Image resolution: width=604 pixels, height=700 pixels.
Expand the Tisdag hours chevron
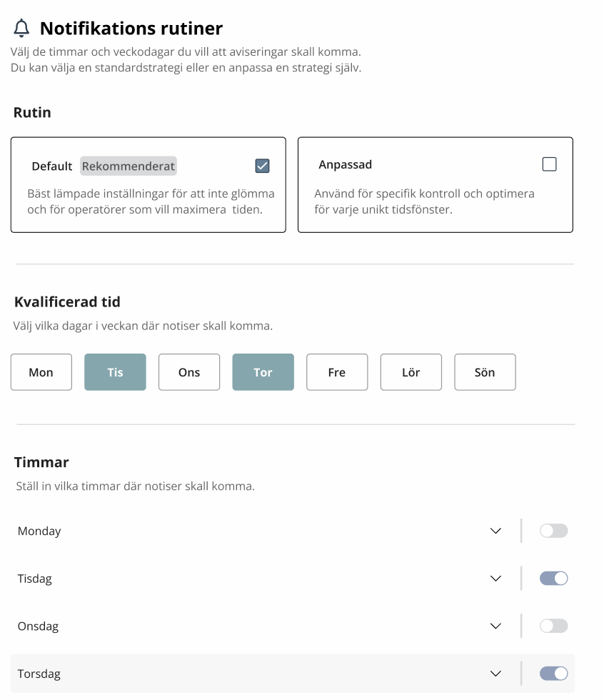tap(496, 579)
